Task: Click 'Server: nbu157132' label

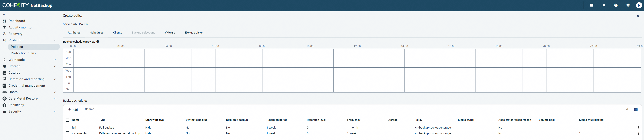Action: click(76, 24)
